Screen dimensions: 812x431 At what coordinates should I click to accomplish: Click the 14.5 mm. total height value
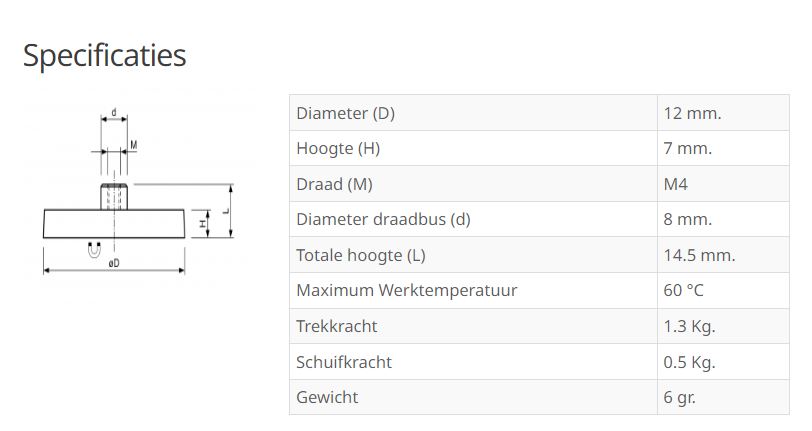coord(699,255)
